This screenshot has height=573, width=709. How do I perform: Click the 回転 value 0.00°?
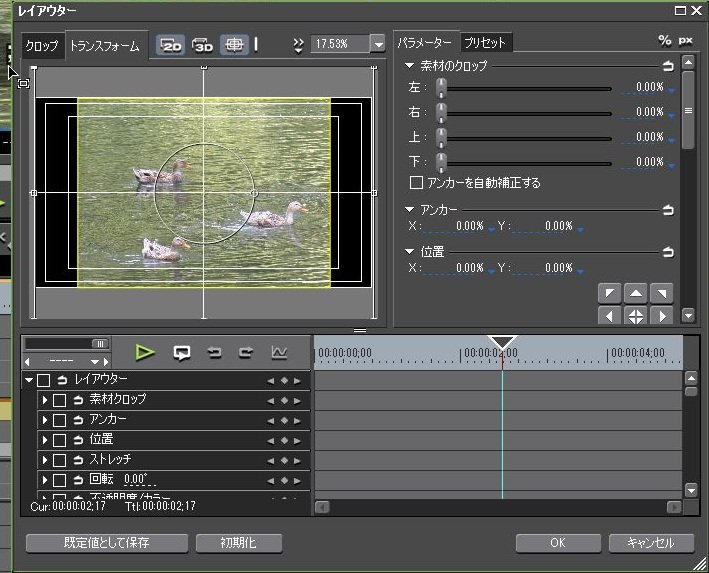pos(136,479)
